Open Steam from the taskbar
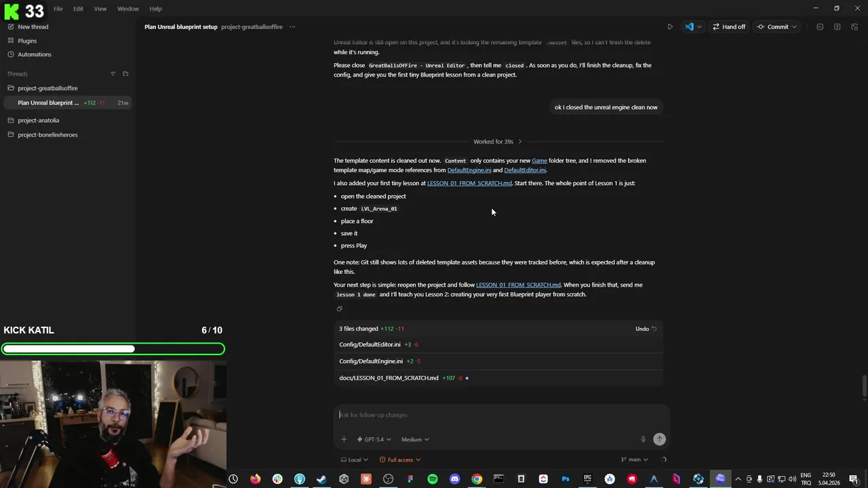This screenshot has height=488, width=868. tap(321, 479)
